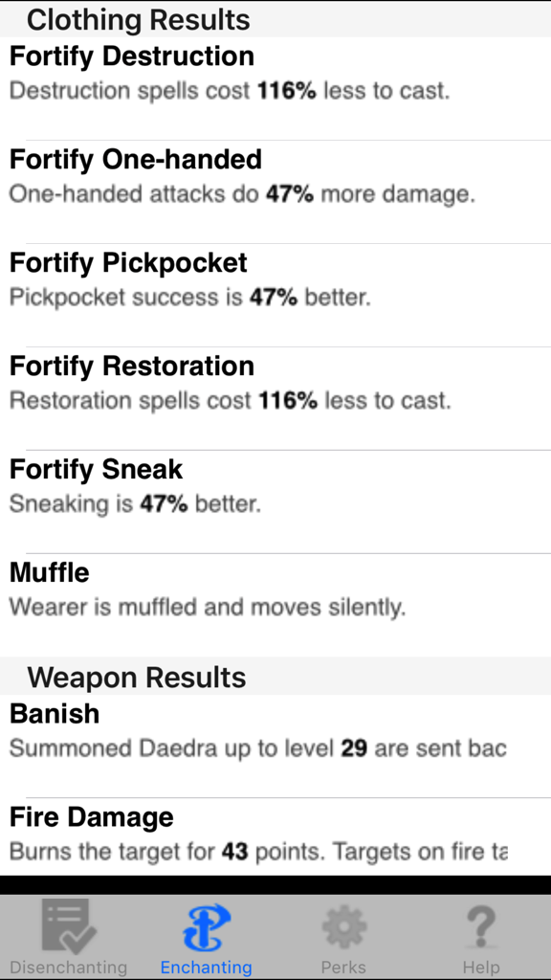Tap the Weapon Results section header
Image resolution: width=551 pixels, height=980 pixels.
(137, 678)
